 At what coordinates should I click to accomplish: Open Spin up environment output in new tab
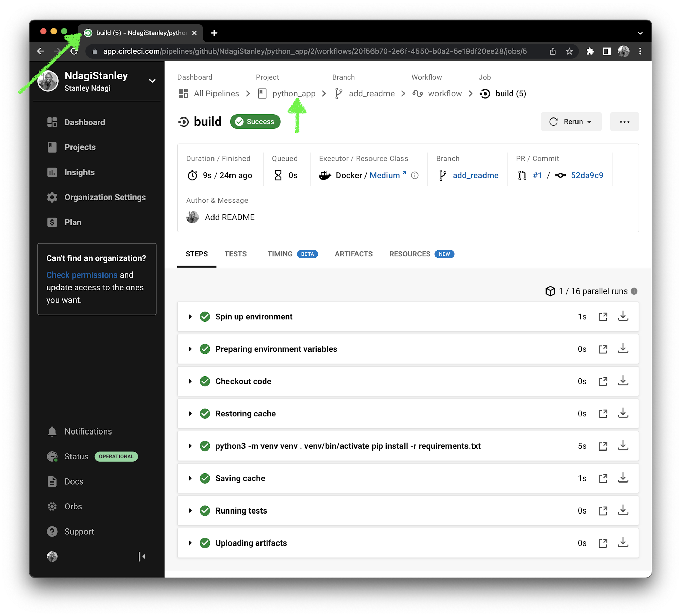[x=603, y=317]
